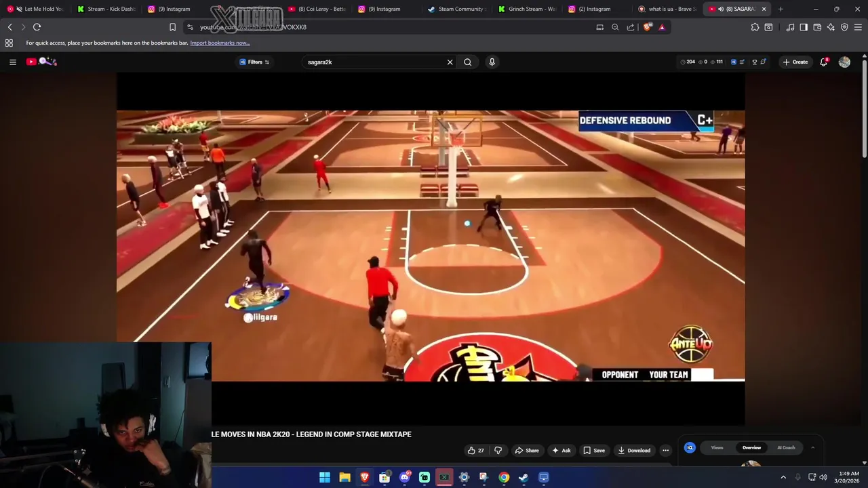Screen dimensions: 868x488
Task: Open the browser extensions puzzle icon
Action: (755, 27)
